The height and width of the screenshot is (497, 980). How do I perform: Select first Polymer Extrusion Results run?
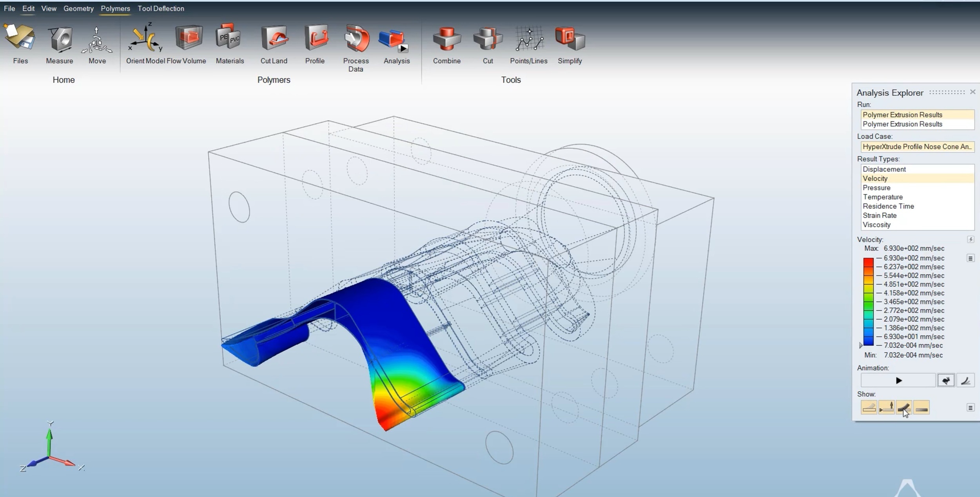(917, 115)
